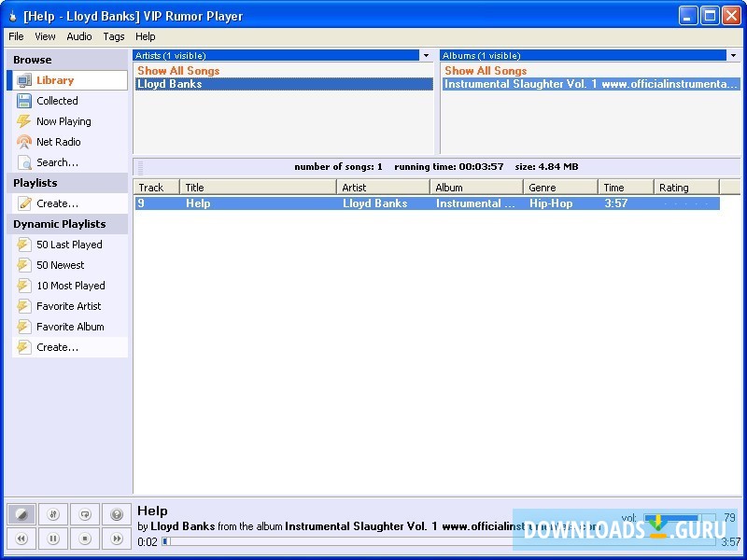Image resolution: width=747 pixels, height=560 pixels.
Task: Open the Library view in Browse
Action: [x=67, y=80]
